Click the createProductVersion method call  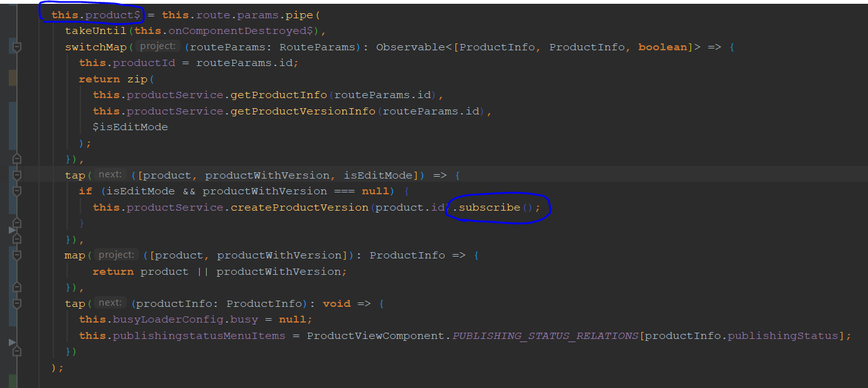300,208
